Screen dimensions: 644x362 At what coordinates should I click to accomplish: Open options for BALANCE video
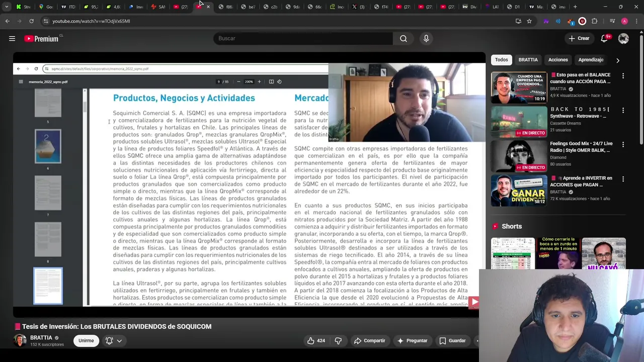(623, 76)
